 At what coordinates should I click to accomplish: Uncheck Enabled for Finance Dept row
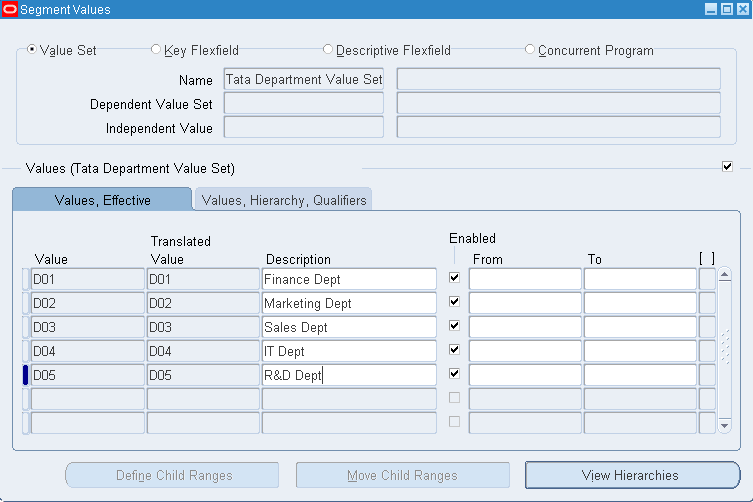click(x=455, y=278)
